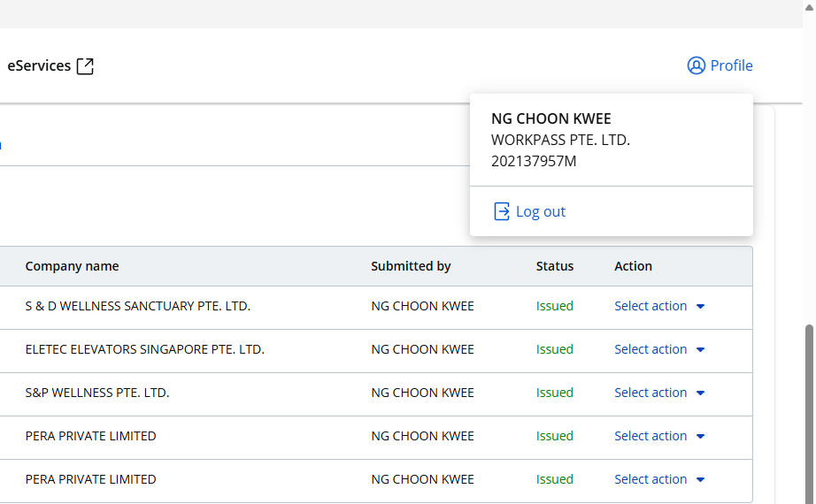Click the 202137957M number in profile popup
Screen dimensions: 816x504
pos(534,161)
